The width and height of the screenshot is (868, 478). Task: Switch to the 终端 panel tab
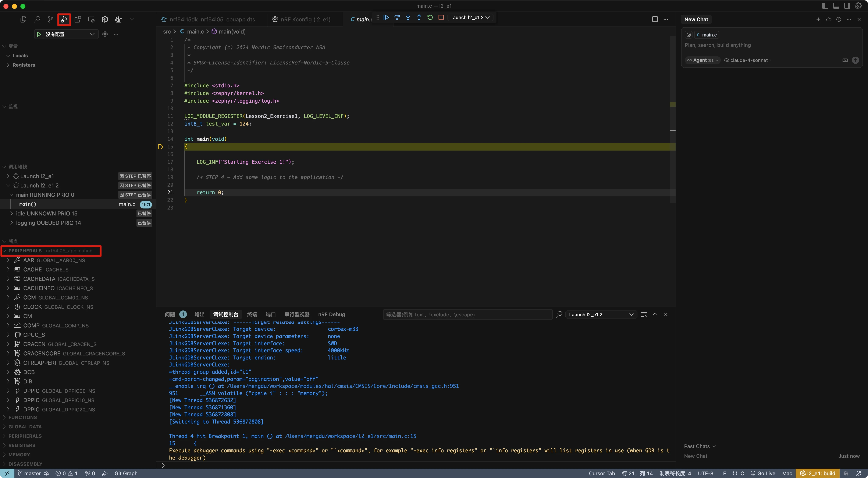pos(252,314)
